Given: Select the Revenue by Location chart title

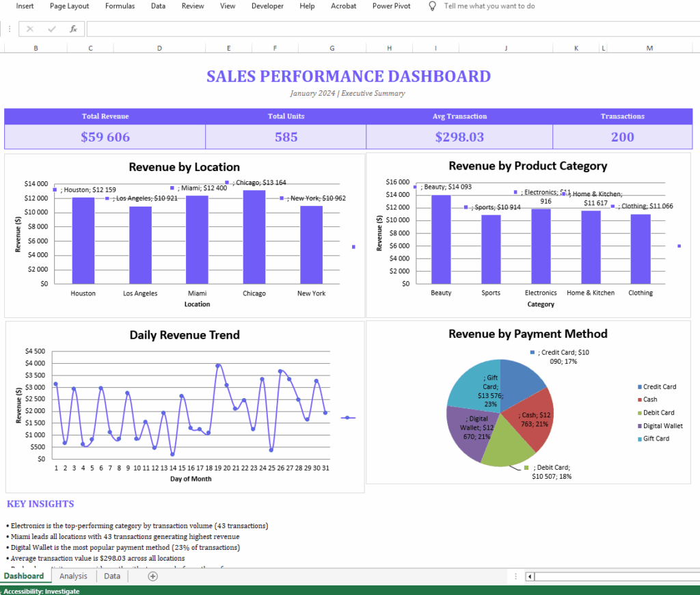Looking at the screenshot, I should point(185,167).
